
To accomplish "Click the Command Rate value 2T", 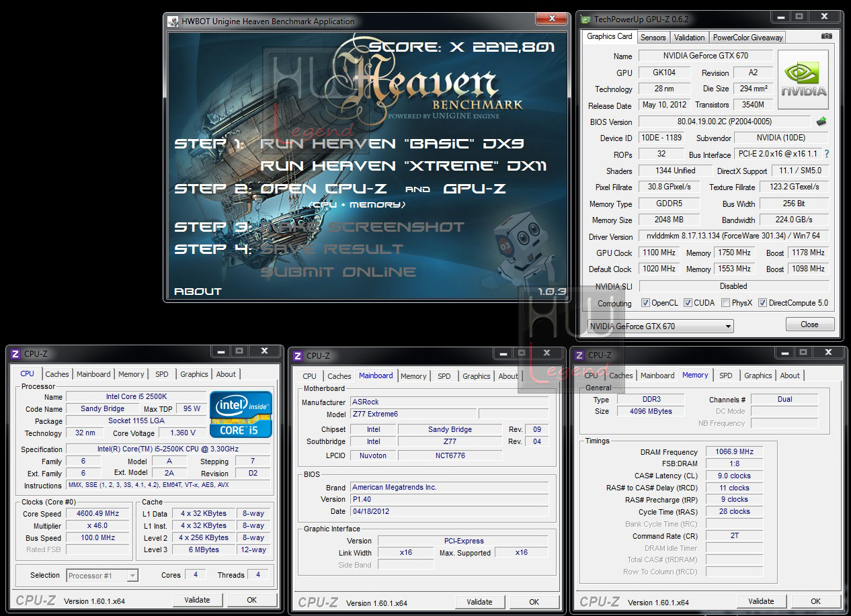I will pyautogui.click(x=734, y=536).
